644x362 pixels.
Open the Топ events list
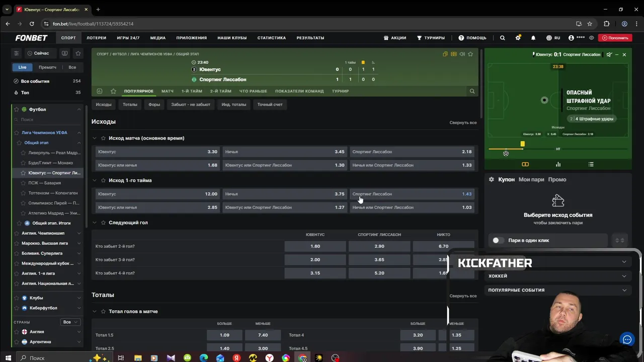[47, 93]
